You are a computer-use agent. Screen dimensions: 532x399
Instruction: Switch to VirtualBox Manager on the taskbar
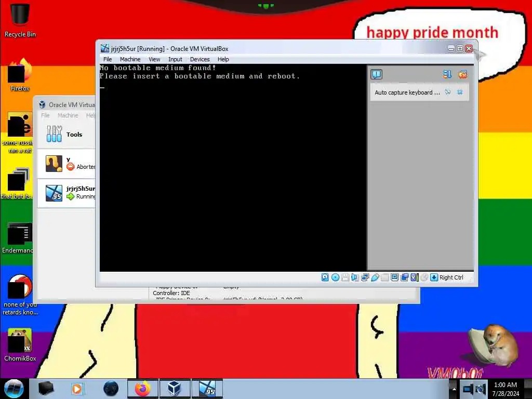175,389
